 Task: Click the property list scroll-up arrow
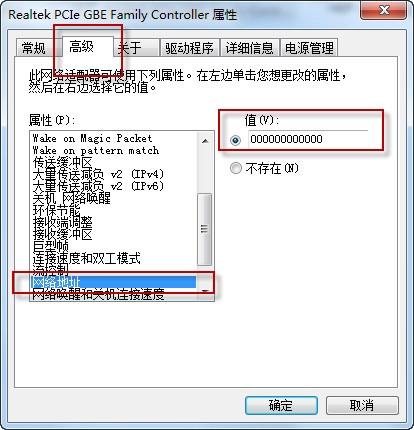click(x=205, y=141)
